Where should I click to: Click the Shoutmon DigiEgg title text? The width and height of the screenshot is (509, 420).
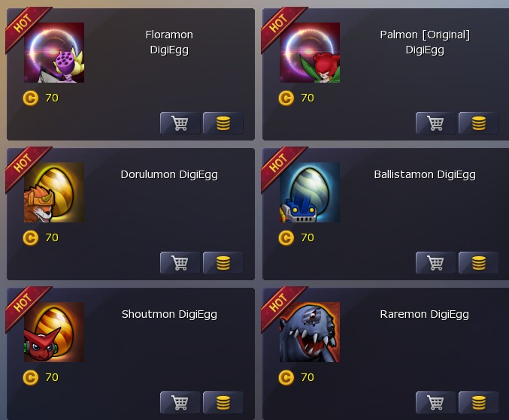point(169,314)
